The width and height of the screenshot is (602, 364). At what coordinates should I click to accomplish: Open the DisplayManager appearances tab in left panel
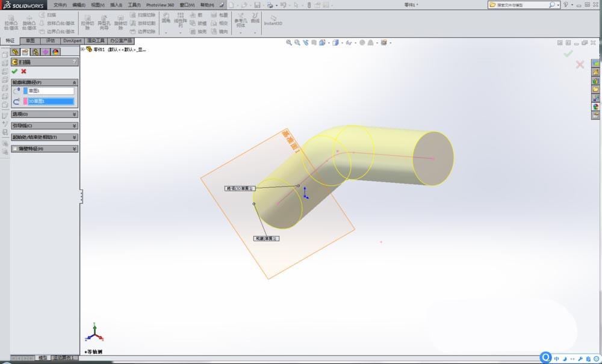(55, 52)
